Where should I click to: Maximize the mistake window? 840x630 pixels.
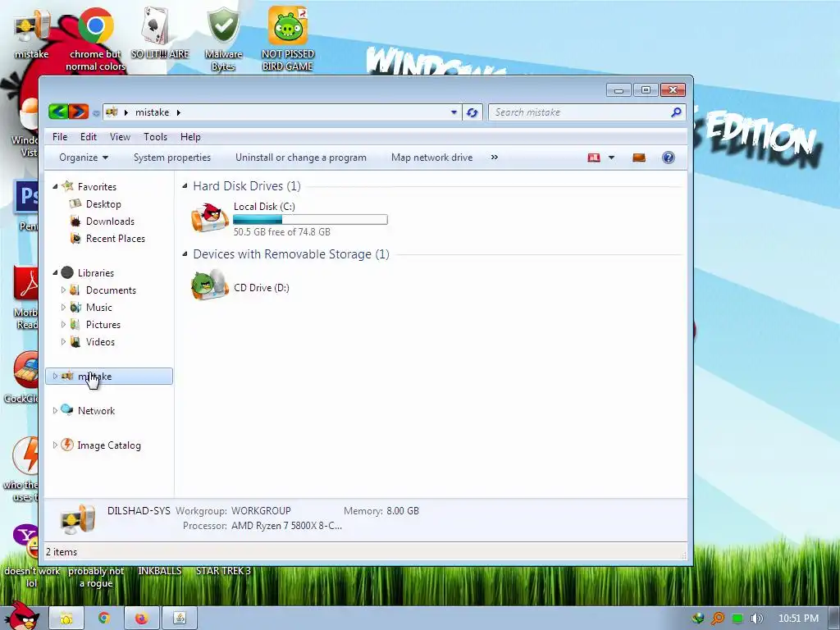coord(646,89)
